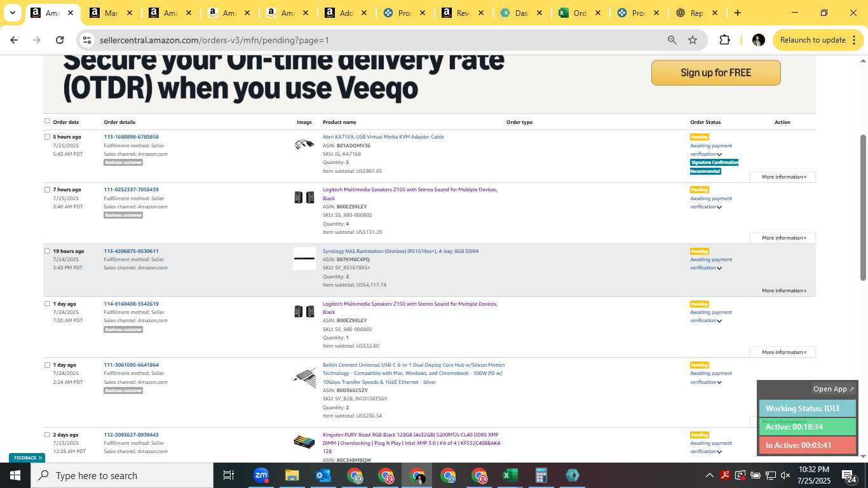Open Task View on the taskbar
The image size is (868, 488).
(x=229, y=475)
